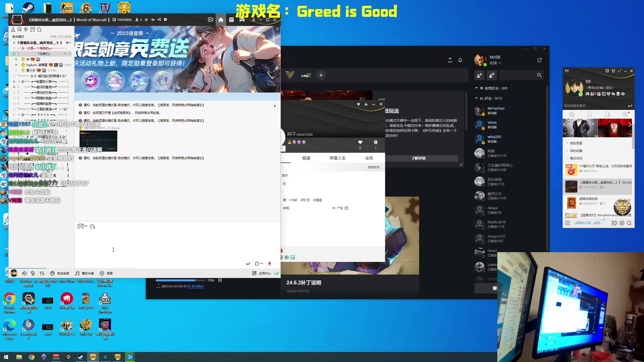The image size is (644, 362).
Task: Open Steam from the Windows taskbar
Action: (80, 357)
